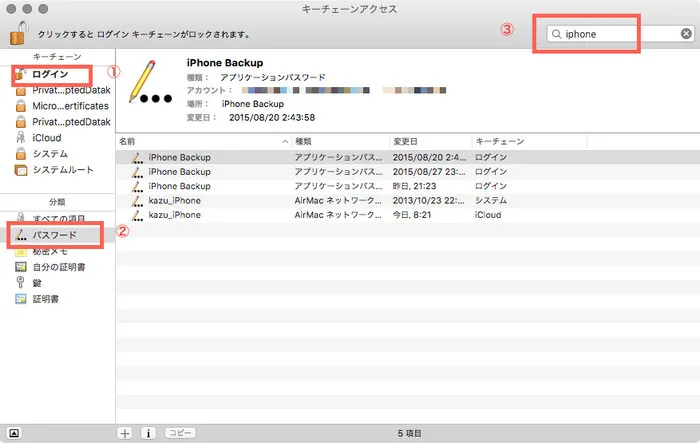Click the magnifying glass icon in search field
700x443 pixels.
(x=556, y=34)
